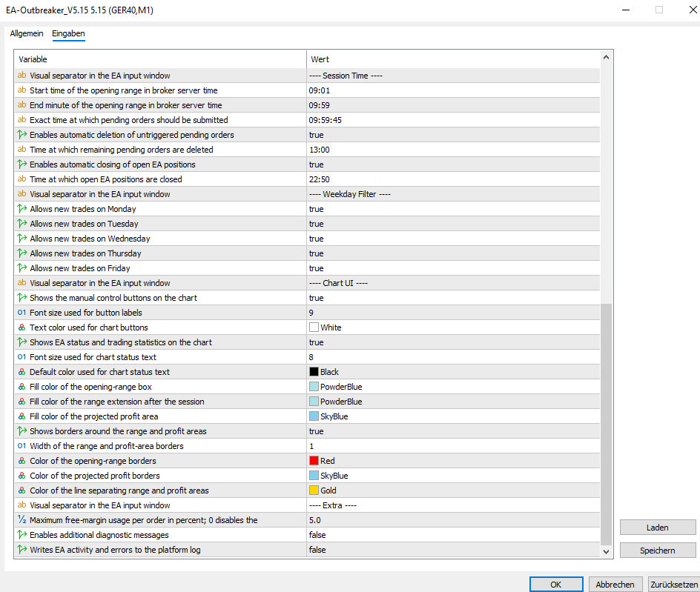Click the Speichern button to save settings

pyautogui.click(x=658, y=551)
